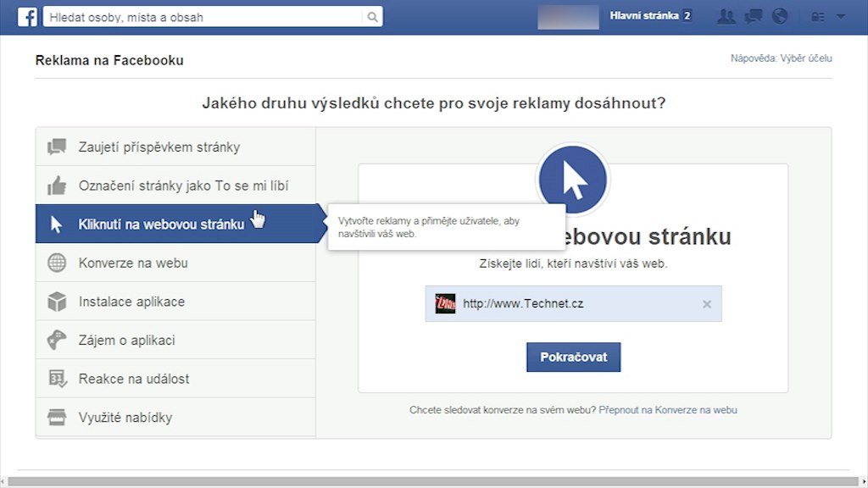Screen dimensions: 868x488
Task: Follow the Přepnout na Konverze na webu link
Action: coord(667,410)
